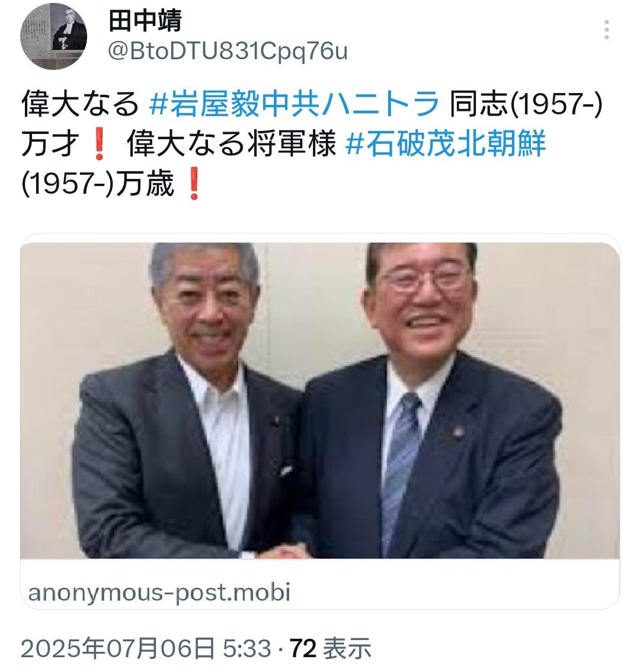Click the tweet text 偉大なる将軍様
Viewport: 640px width, 672px height.
click(231, 143)
